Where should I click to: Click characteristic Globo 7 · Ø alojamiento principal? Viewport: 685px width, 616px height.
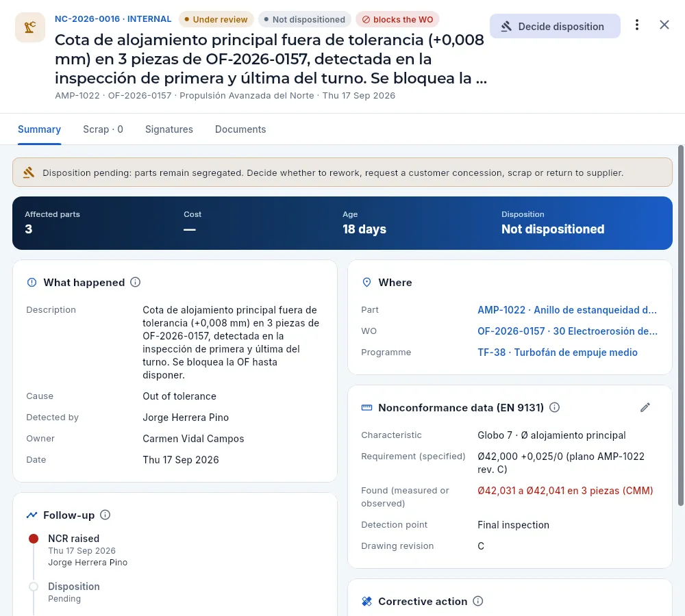pyautogui.click(x=551, y=435)
